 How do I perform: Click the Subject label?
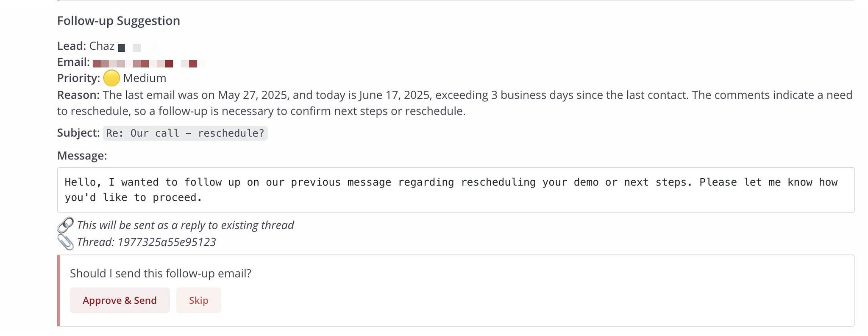click(x=78, y=133)
